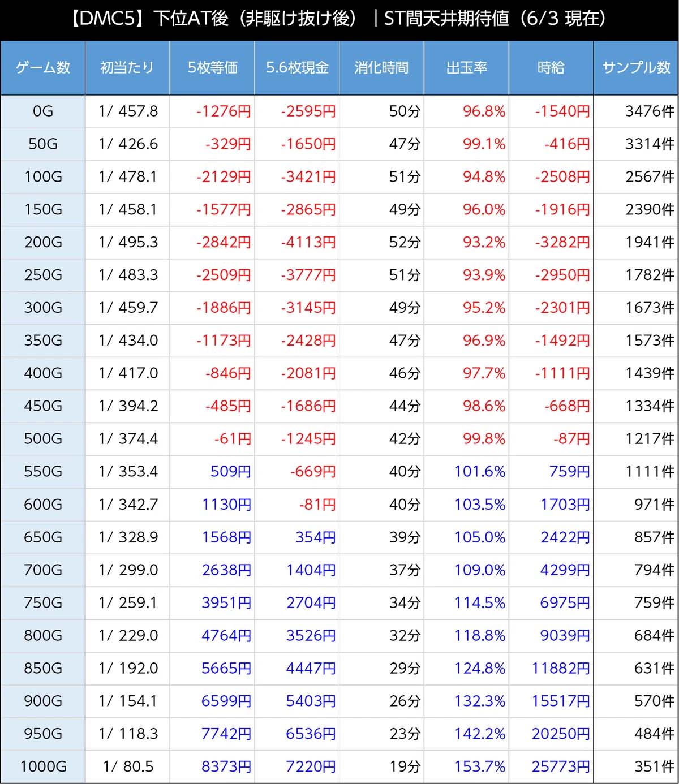Select the 8373円 value cell
Image resolution: width=679 pixels, height=784 pixels.
pyautogui.click(x=226, y=766)
